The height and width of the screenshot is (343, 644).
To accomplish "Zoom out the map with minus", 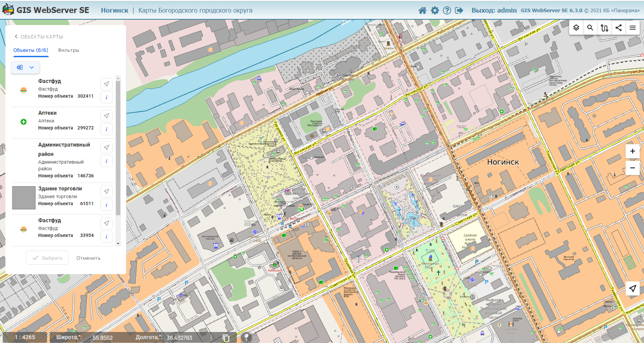I will (x=633, y=168).
